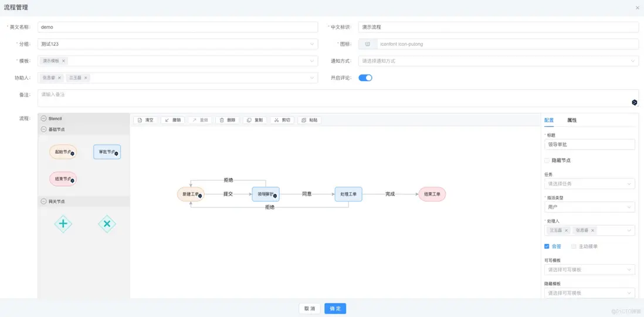Click the upper 拒绝 edge label
644x317 pixels.
pos(228,180)
